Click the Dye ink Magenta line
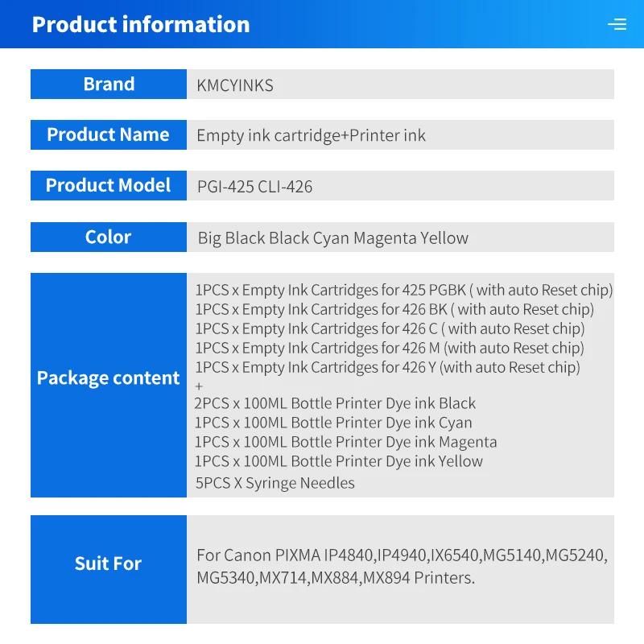 [345, 442]
